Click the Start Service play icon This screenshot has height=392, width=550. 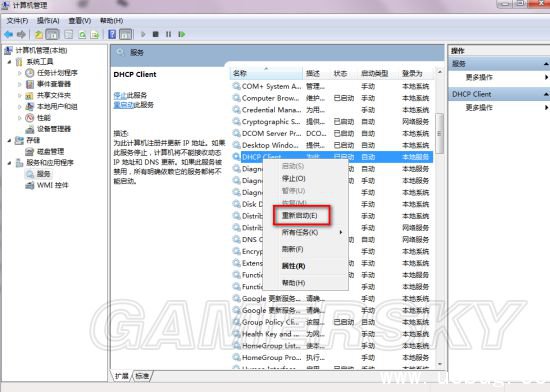pos(143,34)
